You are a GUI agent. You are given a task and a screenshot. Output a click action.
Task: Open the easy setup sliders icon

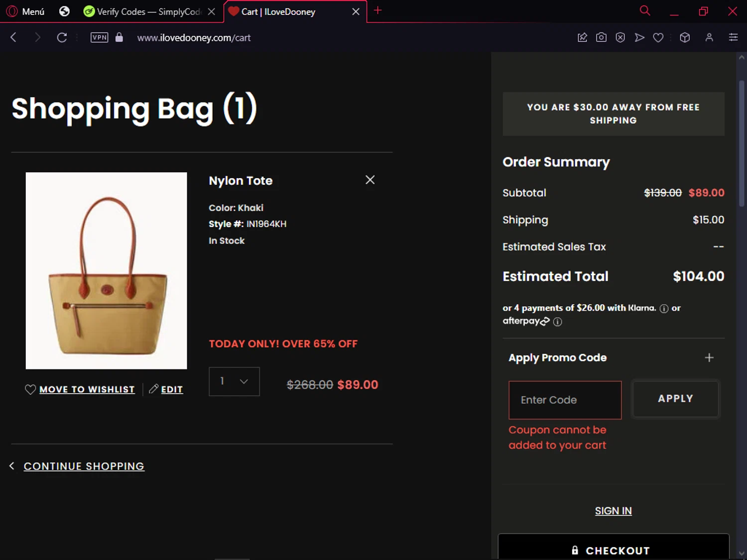click(x=733, y=37)
